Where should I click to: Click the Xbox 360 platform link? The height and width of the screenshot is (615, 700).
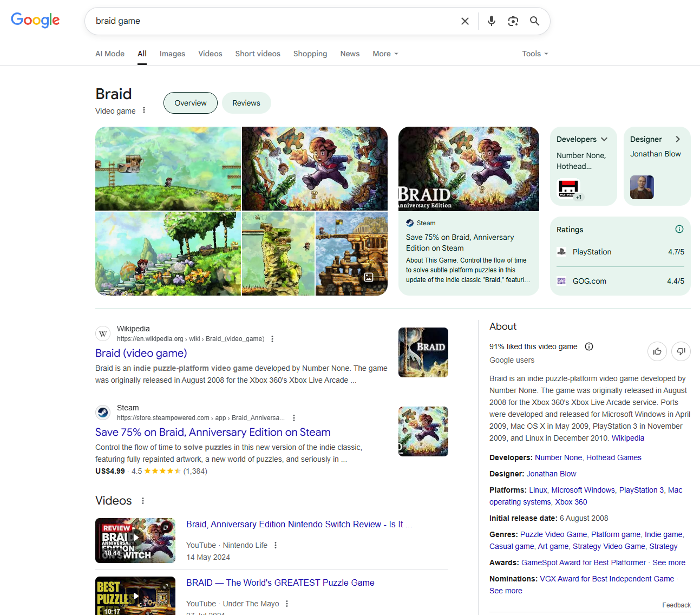pyautogui.click(x=571, y=502)
